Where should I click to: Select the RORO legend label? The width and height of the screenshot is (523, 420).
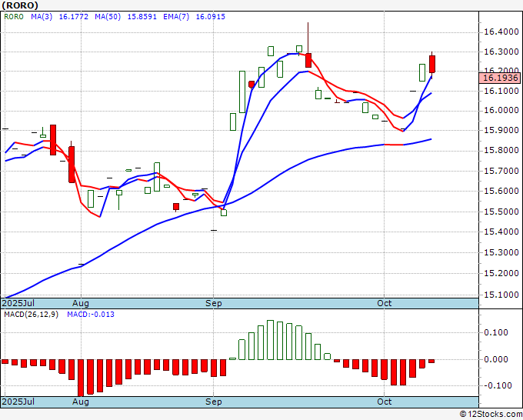coord(14,17)
